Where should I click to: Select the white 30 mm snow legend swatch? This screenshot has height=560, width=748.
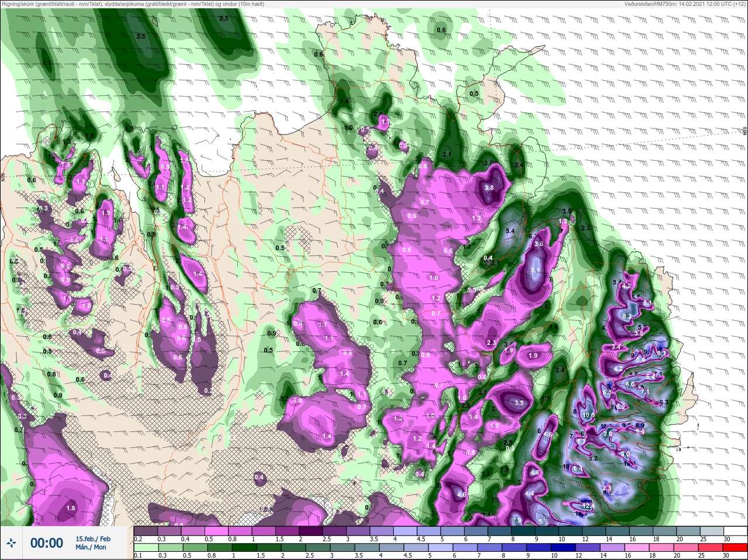point(735,531)
